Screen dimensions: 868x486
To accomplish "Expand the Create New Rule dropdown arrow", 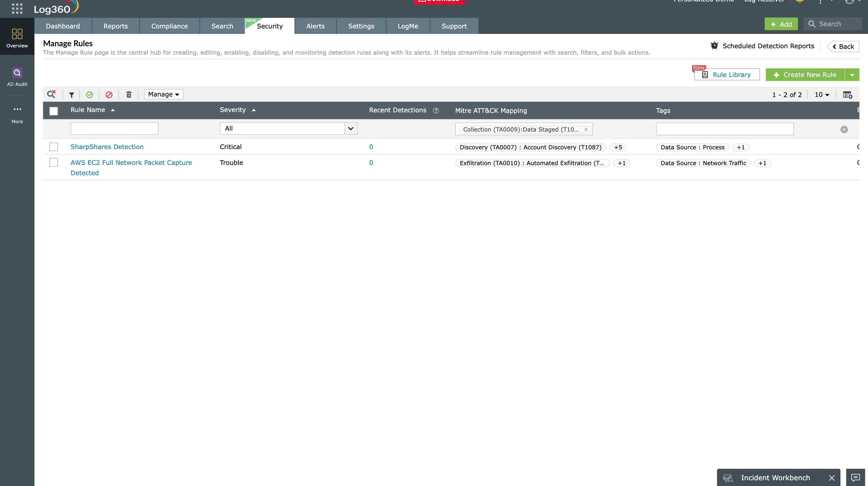I will (852, 75).
